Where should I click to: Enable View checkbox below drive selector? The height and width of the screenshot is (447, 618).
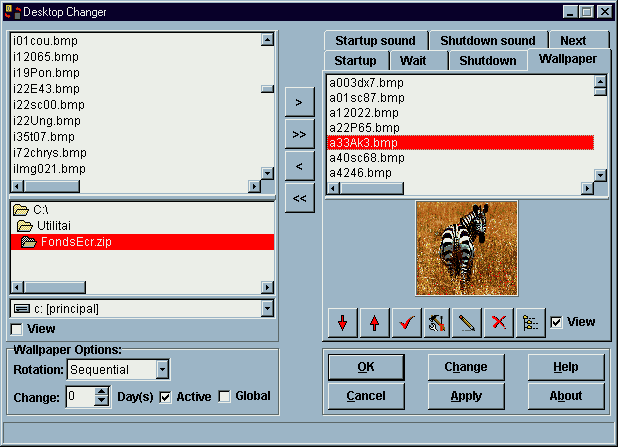(x=17, y=329)
